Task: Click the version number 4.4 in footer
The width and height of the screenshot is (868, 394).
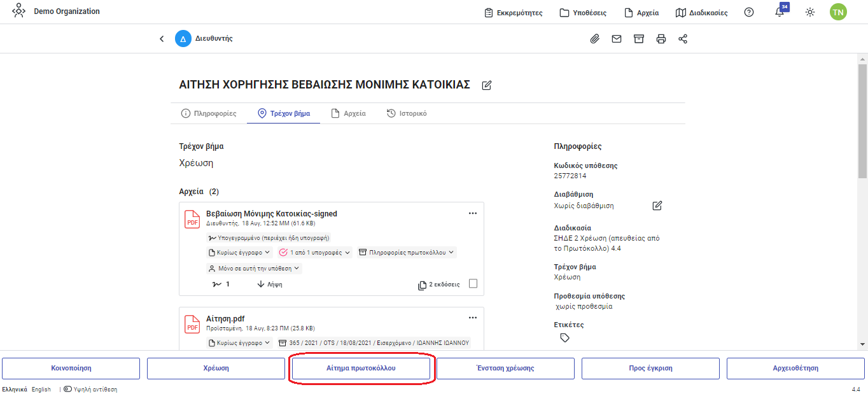Action: pyautogui.click(x=856, y=389)
